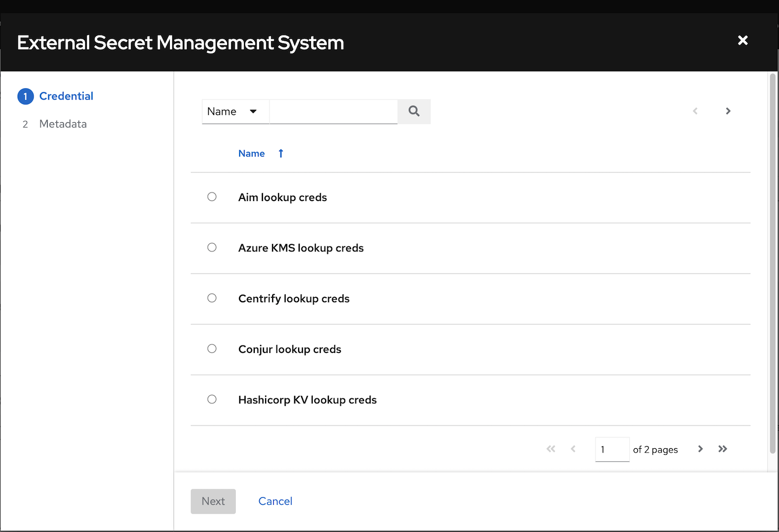Click the Cancel link
The width and height of the screenshot is (779, 532).
click(275, 501)
